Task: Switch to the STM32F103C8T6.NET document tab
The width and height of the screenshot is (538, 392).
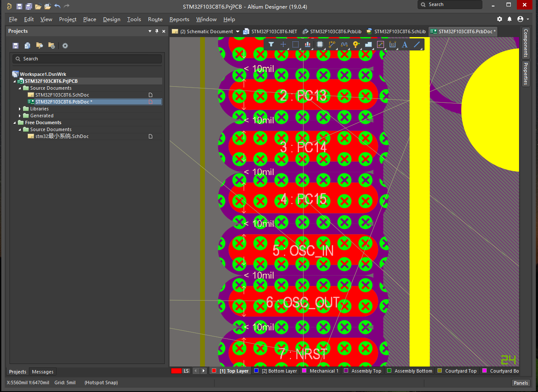Action: click(x=270, y=31)
